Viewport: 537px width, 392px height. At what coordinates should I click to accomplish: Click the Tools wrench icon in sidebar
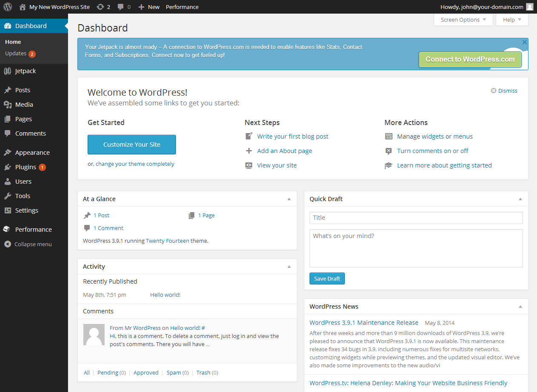pyautogui.click(x=8, y=196)
